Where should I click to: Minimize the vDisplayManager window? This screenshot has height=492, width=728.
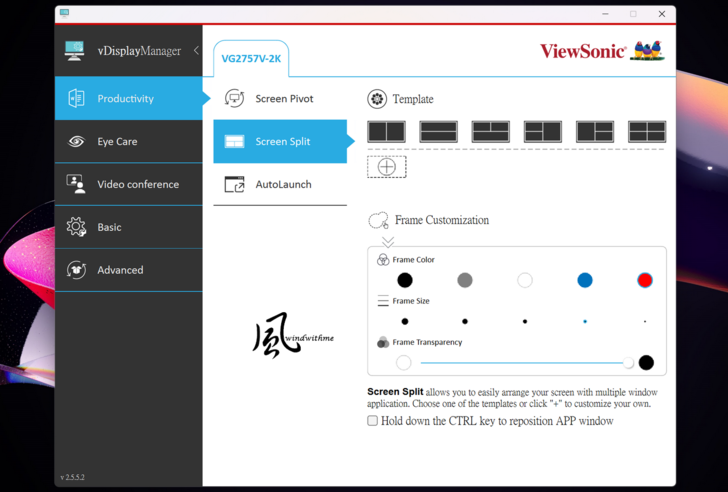pos(605,14)
